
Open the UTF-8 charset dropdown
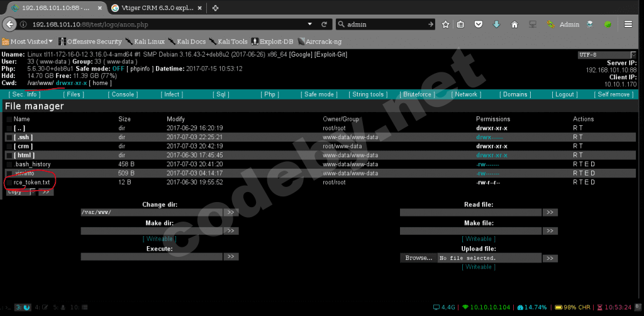(607, 55)
